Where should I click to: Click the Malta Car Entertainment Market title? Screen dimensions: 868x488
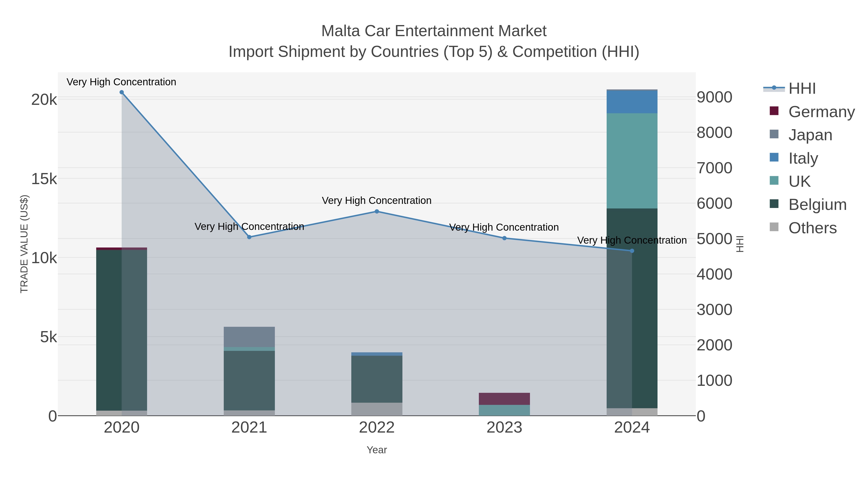tap(434, 31)
